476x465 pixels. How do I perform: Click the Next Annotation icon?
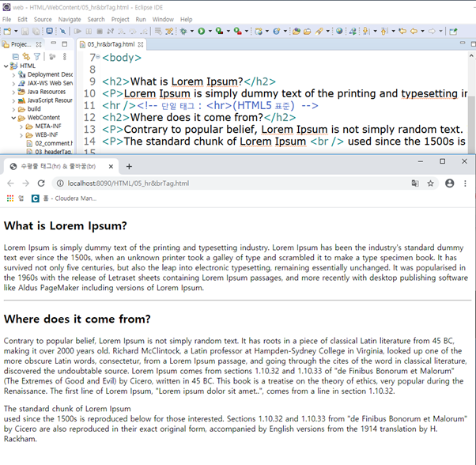(366, 32)
